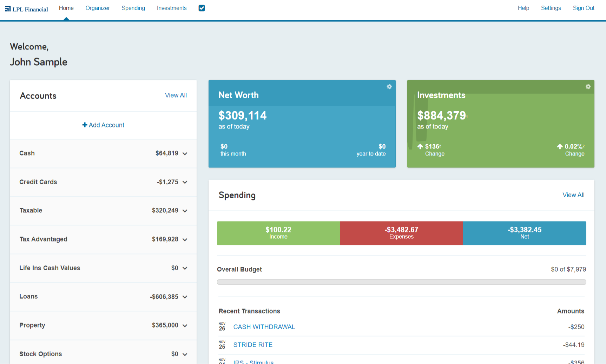The height and width of the screenshot is (364, 606).
Task: Click the green Income segment of the spending bar
Action: (278, 233)
